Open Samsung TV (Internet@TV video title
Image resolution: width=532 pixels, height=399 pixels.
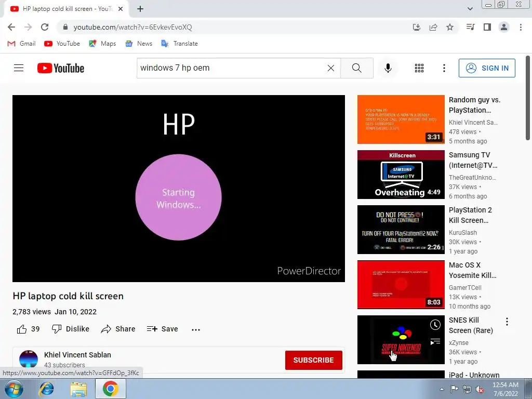(473, 160)
